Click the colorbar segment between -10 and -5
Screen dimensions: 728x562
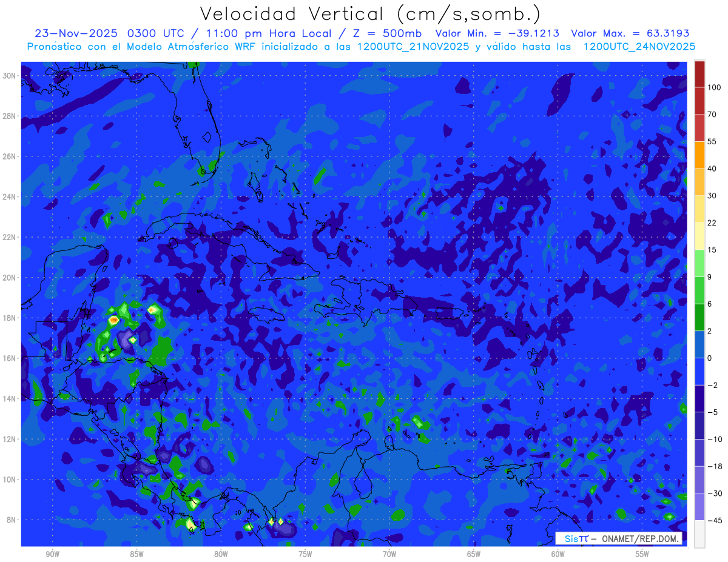pos(699,425)
